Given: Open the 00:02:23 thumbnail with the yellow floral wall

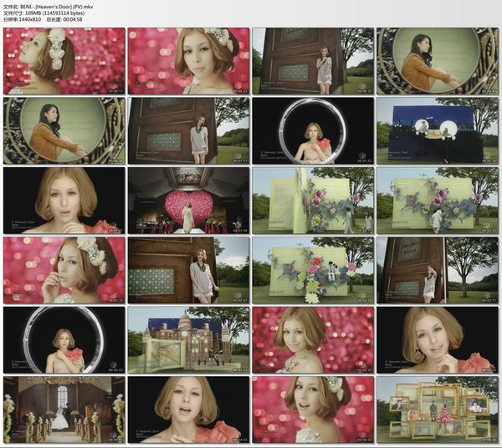Looking at the screenshot, I should point(438,201).
